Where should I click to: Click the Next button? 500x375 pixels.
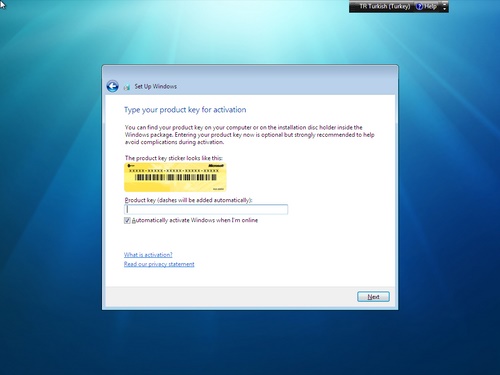373,297
